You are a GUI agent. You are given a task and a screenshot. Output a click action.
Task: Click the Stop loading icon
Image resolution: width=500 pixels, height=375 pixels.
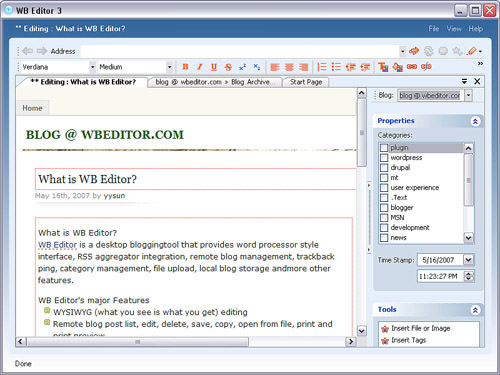pyautogui.click(x=443, y=51)
